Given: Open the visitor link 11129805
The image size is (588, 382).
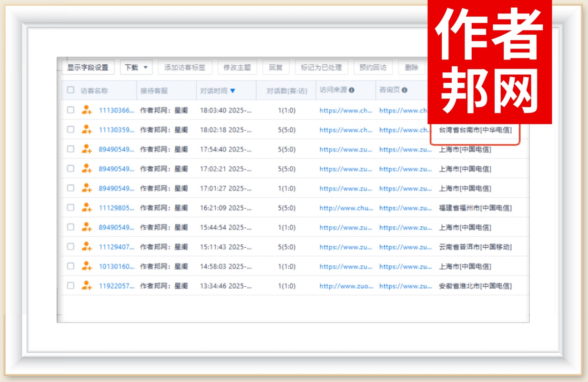Looking at the screenshot, I should coord(116,208).
